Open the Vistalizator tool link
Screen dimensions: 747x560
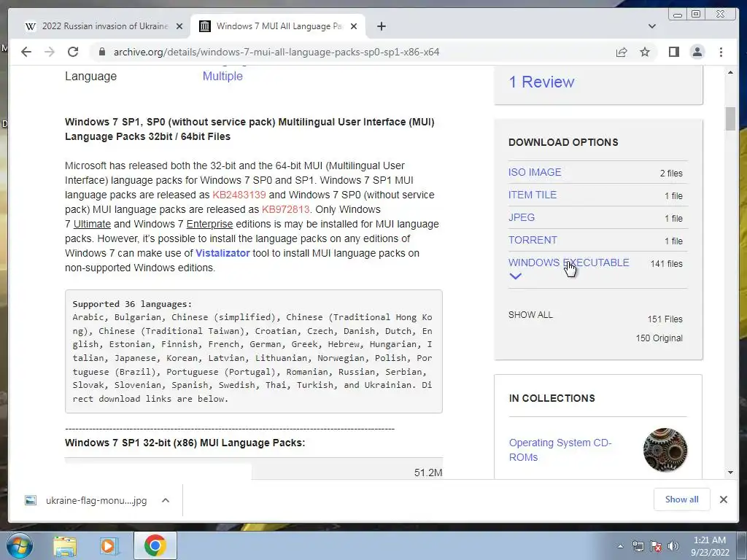pyautogui.click(x=222, y=253)
